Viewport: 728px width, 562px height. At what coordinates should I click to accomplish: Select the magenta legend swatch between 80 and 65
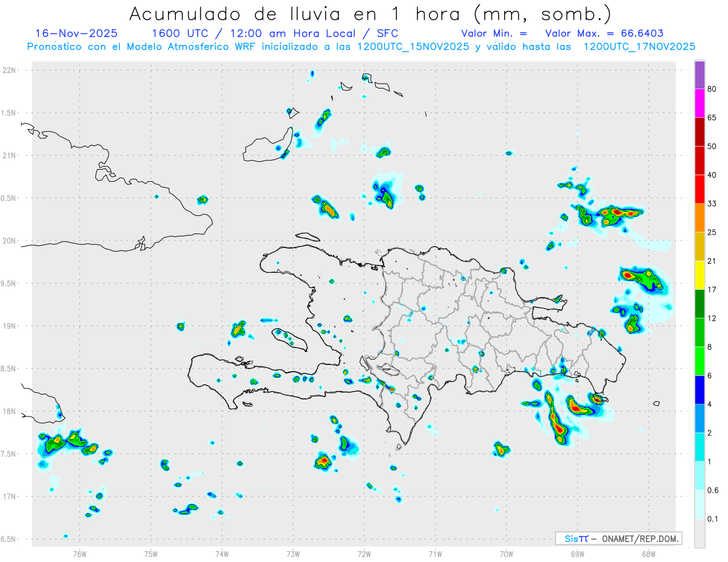pyautogui.click(x=700, y=103)
